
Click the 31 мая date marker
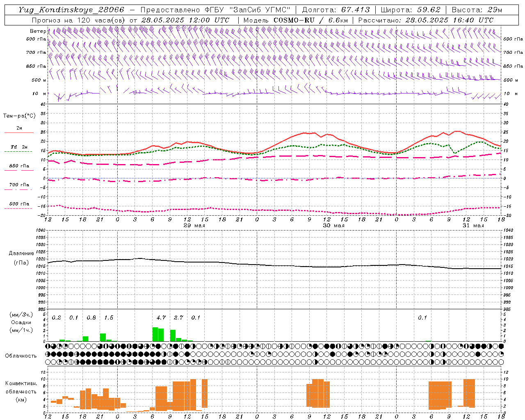(473, 226)
